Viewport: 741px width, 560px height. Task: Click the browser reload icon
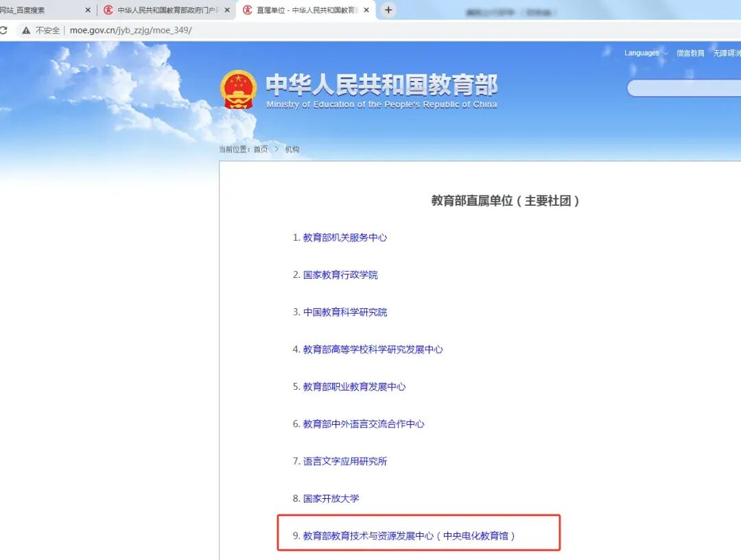(3, 30)
